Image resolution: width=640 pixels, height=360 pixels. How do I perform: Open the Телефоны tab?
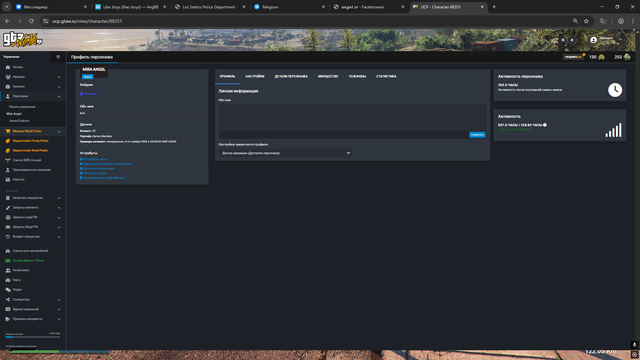click(357, 76)
